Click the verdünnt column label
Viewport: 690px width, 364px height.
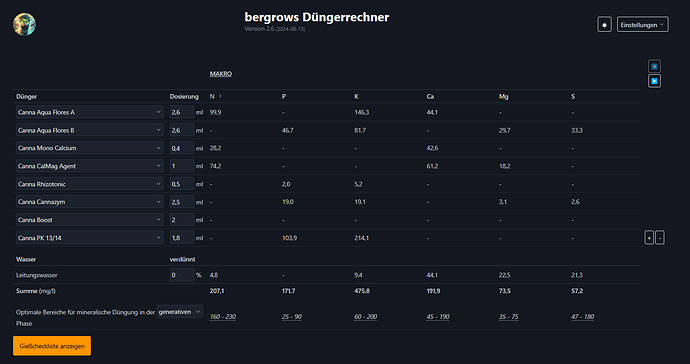point(182,259)
